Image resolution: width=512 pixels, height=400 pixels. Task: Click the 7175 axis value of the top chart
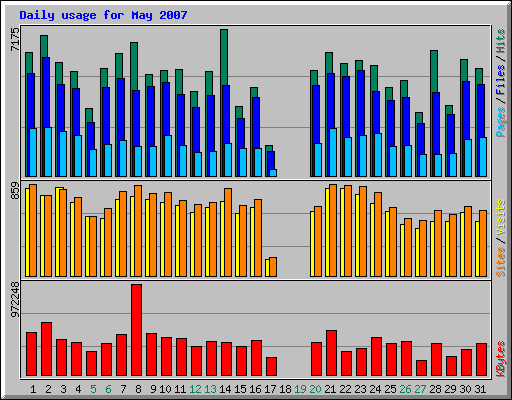tap(15, 40)
